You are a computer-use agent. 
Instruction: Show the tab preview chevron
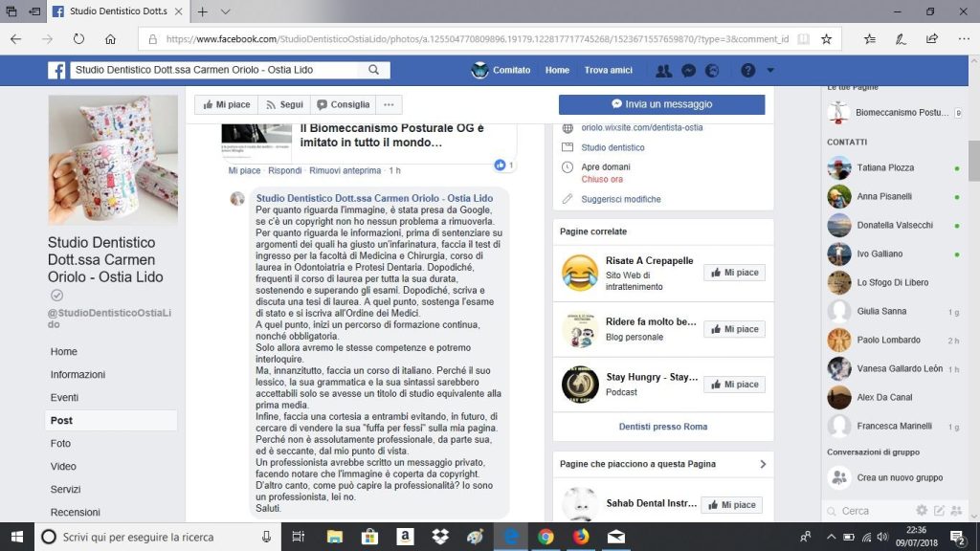coord(226,11)
